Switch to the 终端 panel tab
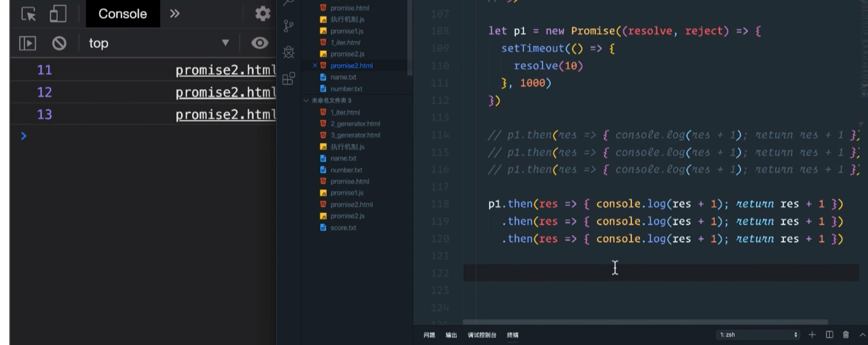Screen dimensions: 868x345 point(512,335)
